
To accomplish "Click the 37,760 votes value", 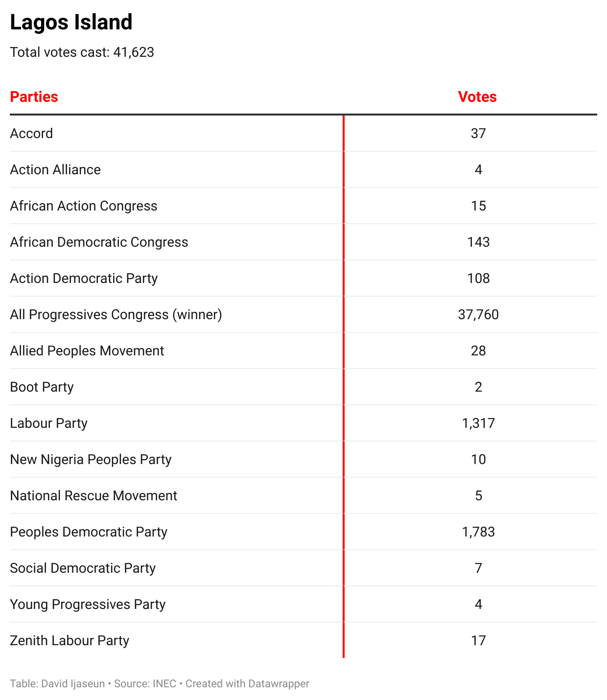I will pos(478,315).
